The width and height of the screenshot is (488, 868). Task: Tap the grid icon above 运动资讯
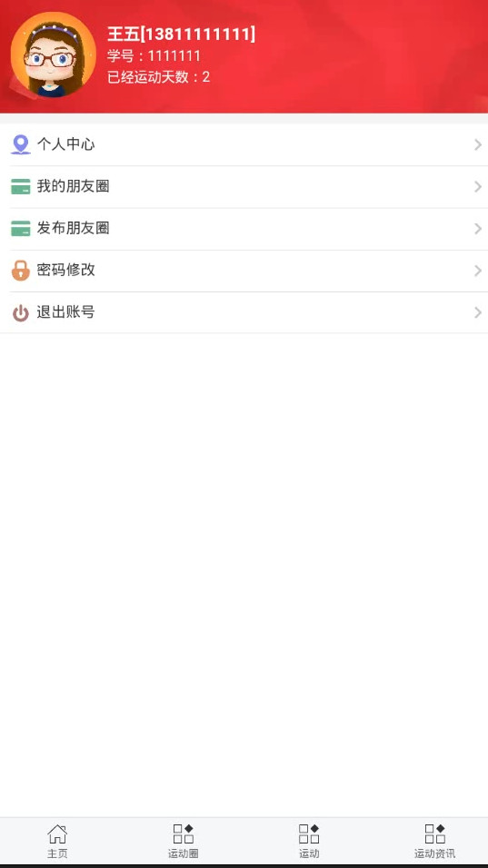(x=434, y=833)
